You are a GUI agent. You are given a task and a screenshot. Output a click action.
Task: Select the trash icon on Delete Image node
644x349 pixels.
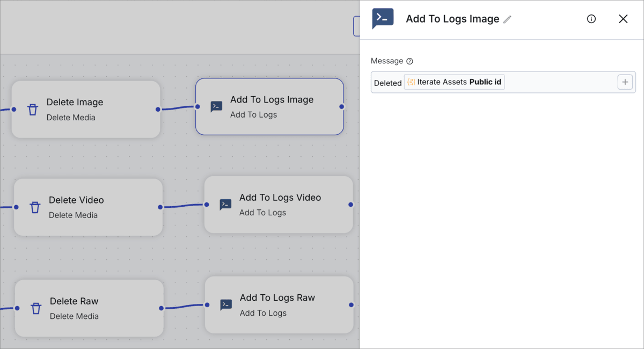[x=33, y=110]
